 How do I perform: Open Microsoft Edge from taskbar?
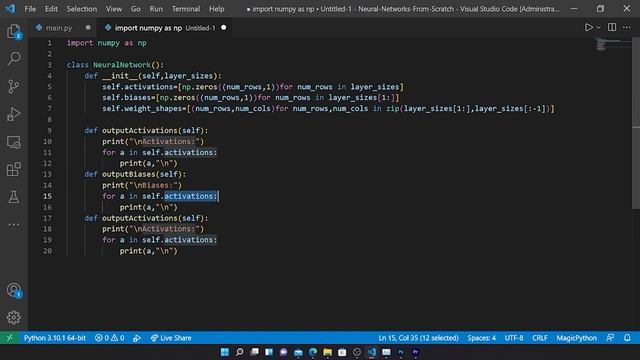click(313, 352)
